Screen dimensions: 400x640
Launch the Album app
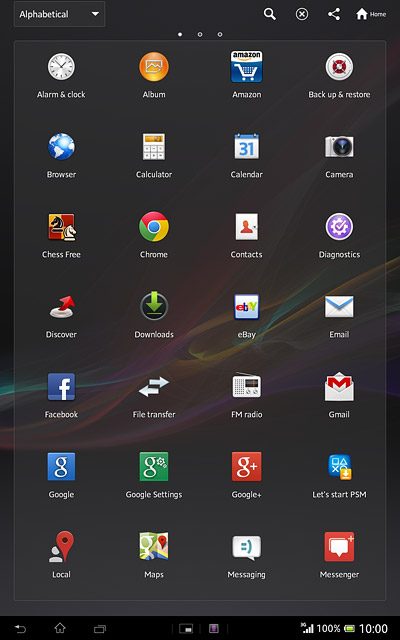click(x=154, y=67)
